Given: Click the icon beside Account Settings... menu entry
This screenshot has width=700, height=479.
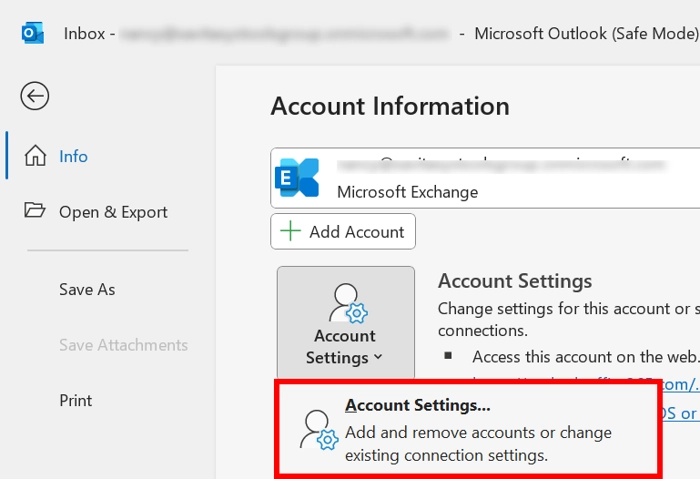Looking at the screenshot, I should pyautogui.click(x=319, y=430).
